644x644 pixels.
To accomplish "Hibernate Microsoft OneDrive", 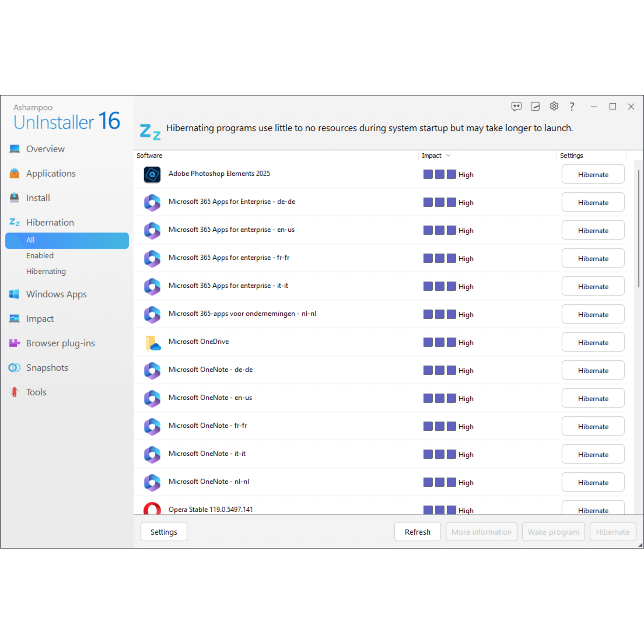I will point(593,342).
